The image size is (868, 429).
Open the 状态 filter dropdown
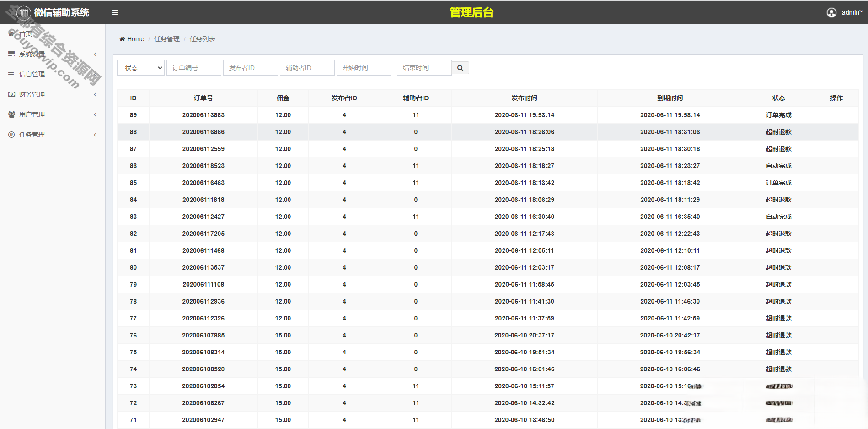pos(141,68)
